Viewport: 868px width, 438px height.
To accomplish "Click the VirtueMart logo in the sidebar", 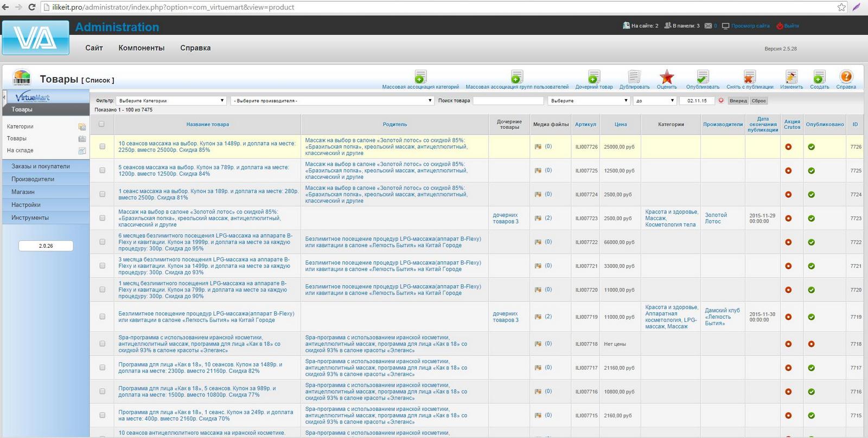I will [33, 97].
